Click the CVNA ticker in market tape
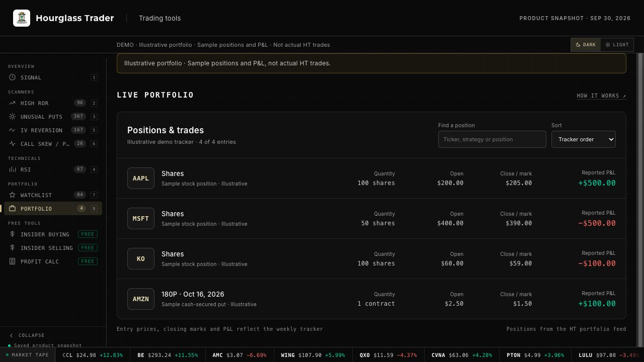This screenshot has width=644, height=362. pyautogui.click(x=438, y=355)
